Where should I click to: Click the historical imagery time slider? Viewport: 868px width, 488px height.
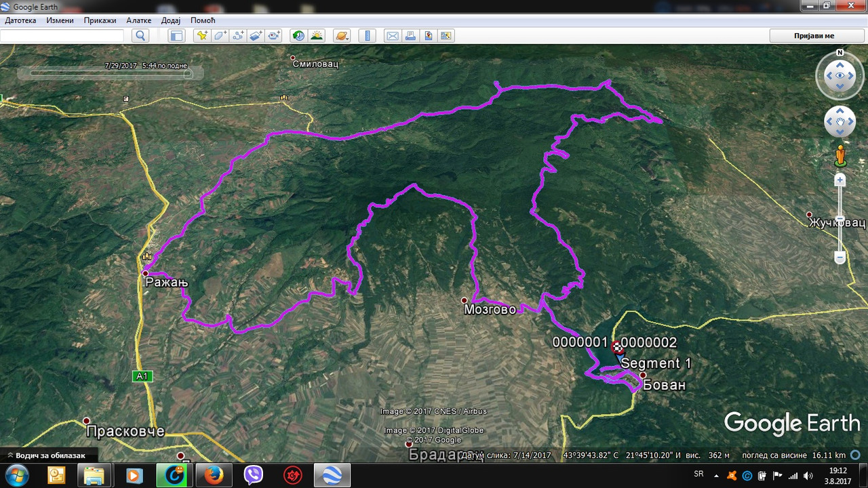pos(111,73)
